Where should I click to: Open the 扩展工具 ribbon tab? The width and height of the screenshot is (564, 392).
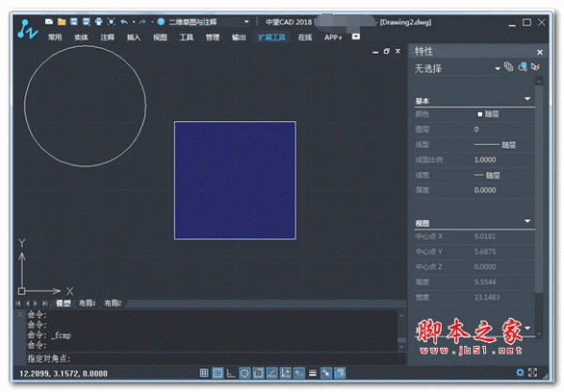click(271, 38)
